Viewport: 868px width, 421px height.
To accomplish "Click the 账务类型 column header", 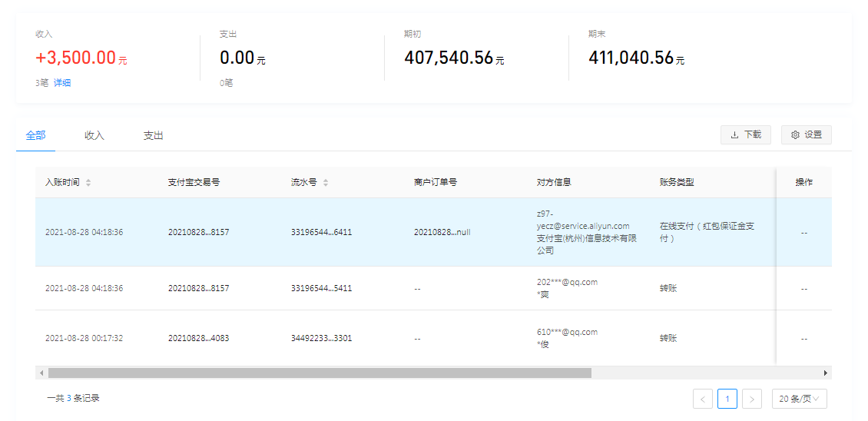I will click(677, 182).
